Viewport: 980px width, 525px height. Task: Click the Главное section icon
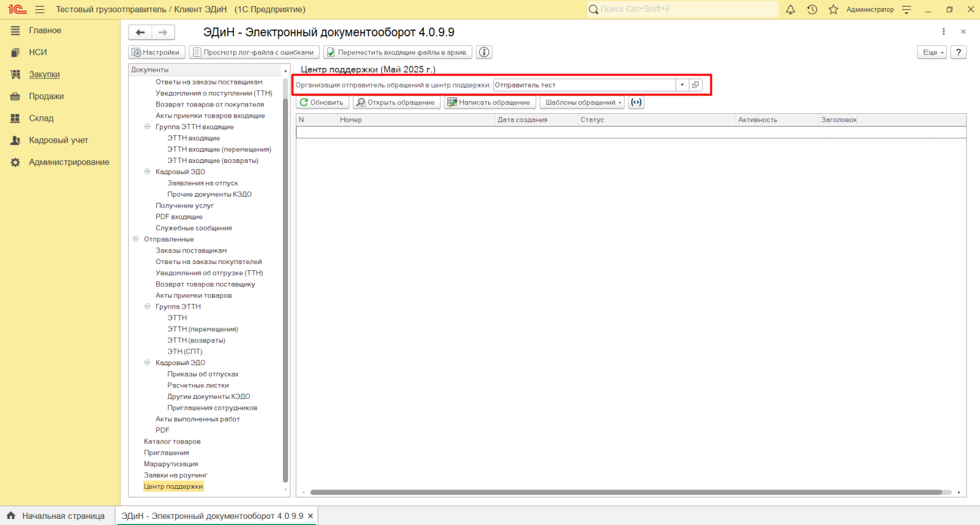[15, 31]
